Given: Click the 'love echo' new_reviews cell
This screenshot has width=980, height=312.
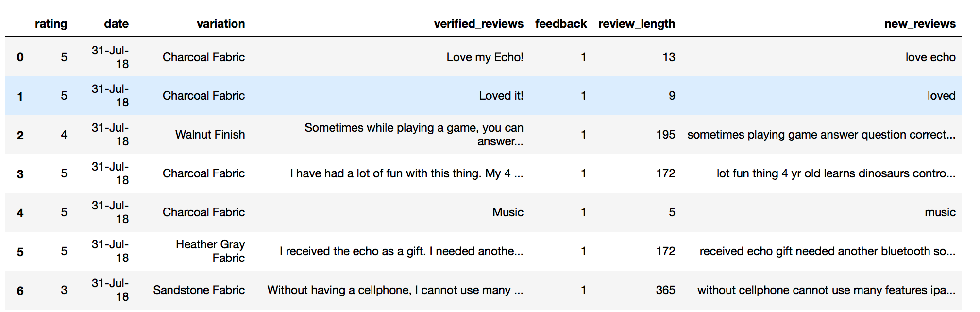Looking at the screenshot, I should pyautogui.click(x=930, y=57).
